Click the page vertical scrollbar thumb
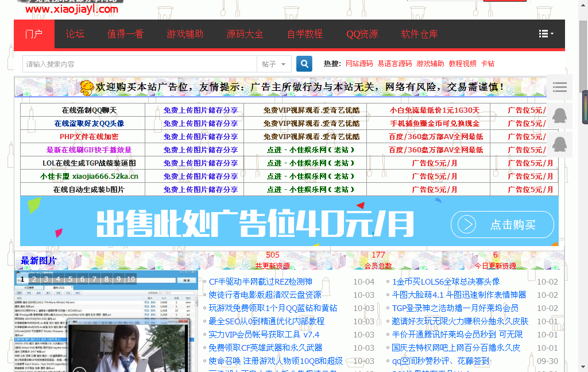 coord(583,56)
